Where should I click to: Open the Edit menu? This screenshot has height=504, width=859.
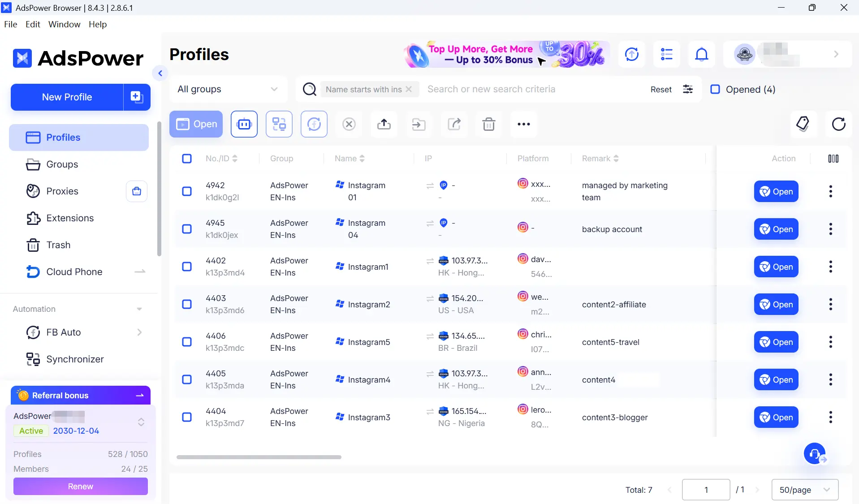[x=33, y=24]
